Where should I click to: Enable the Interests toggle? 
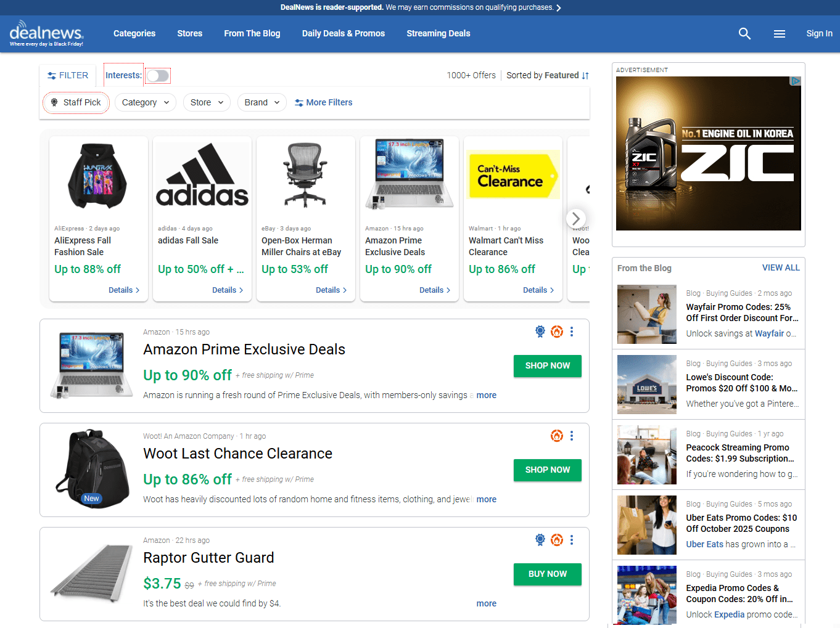tap(157, 75)
